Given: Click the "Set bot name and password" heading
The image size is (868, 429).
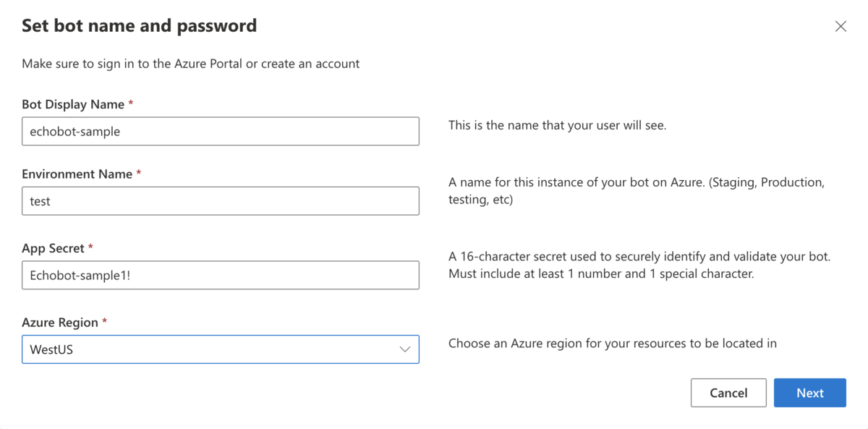Looking at the screenshot, I should [139, 26].
